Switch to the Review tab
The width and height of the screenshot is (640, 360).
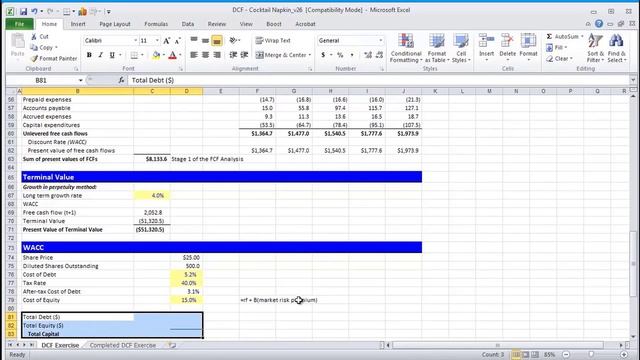(x=217, y=24)
